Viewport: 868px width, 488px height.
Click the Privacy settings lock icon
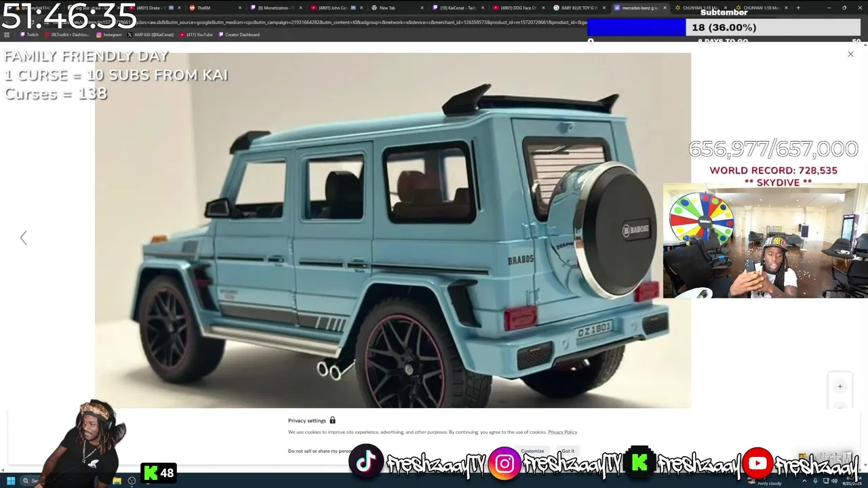click(x=332, y=420)
